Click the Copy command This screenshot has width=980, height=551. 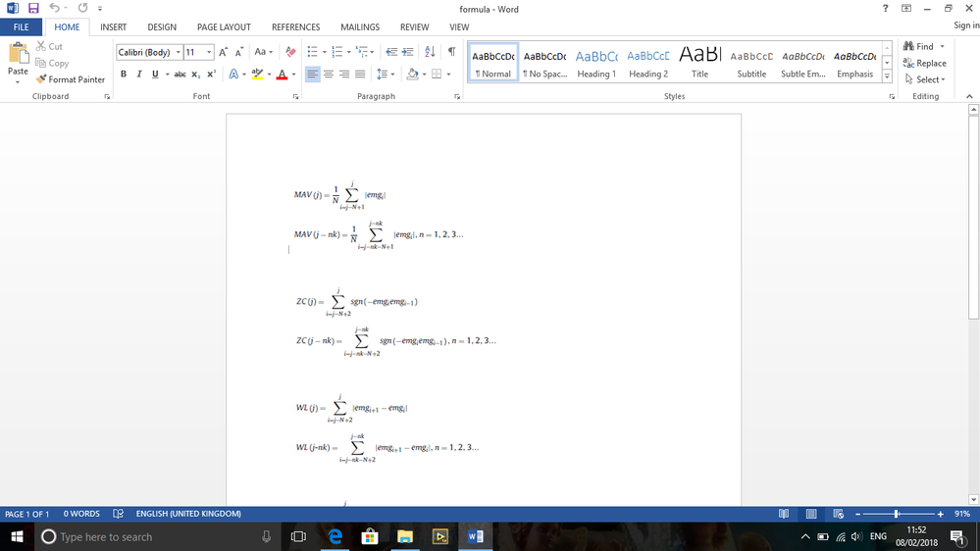coord(52,63)
